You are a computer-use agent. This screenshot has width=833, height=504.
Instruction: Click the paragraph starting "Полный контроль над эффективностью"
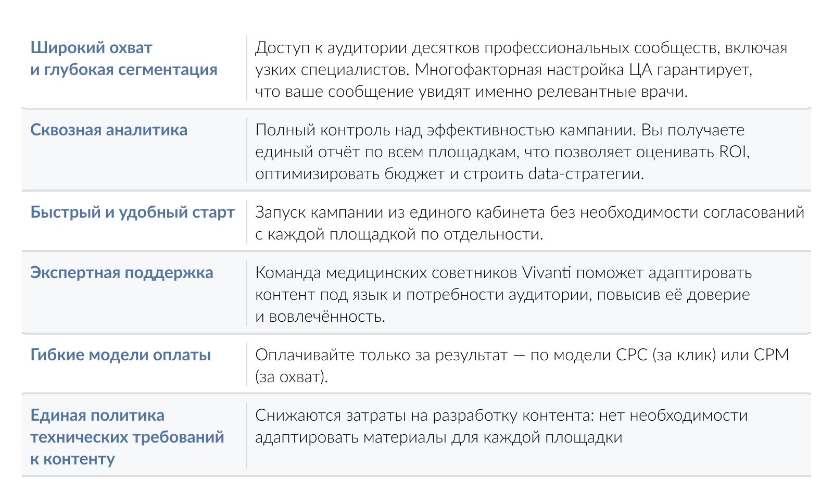pyautogui.click(x=502, y=152)
